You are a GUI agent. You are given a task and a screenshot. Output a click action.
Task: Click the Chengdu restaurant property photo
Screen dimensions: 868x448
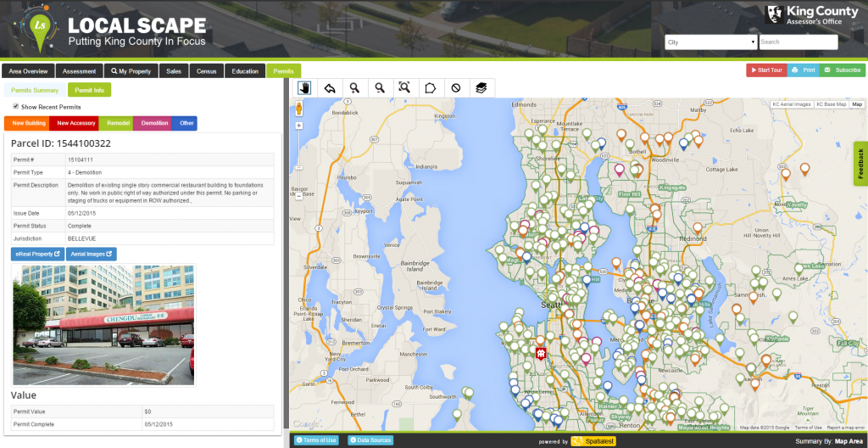point(103,325)
